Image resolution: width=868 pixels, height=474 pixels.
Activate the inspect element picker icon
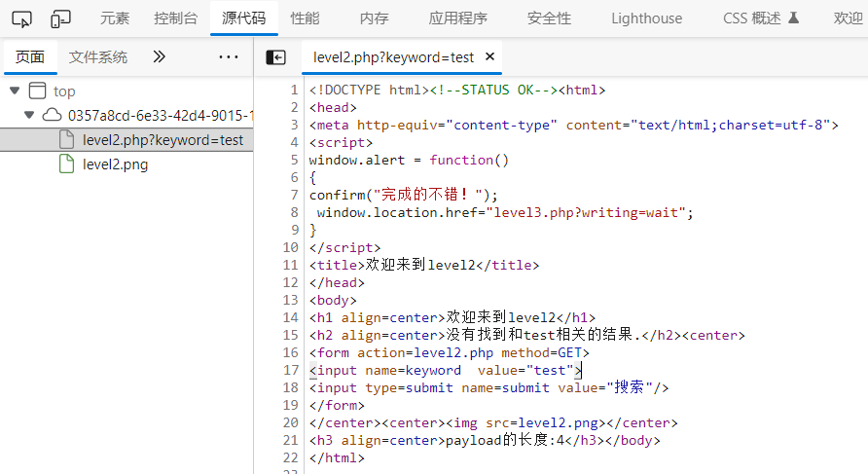[21, 19]
